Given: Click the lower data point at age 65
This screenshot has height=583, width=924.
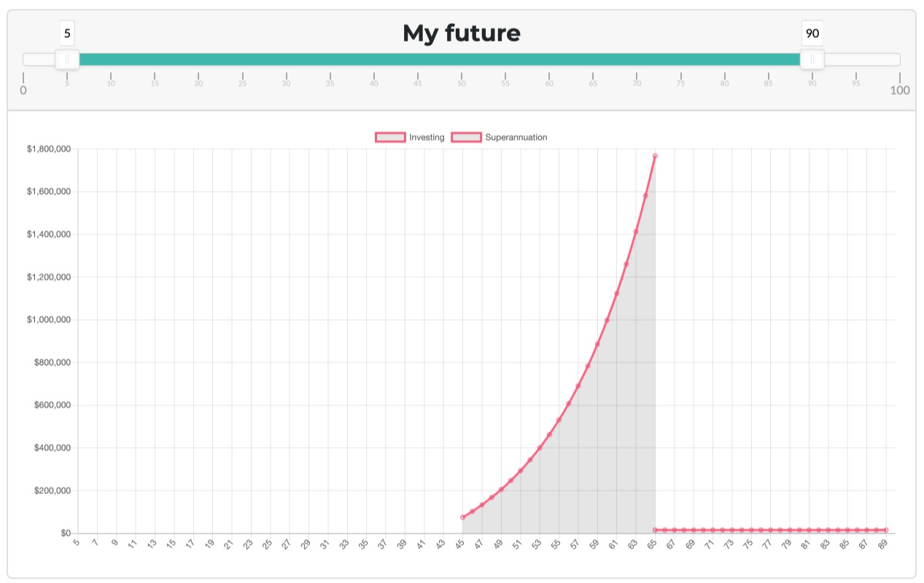Looking at the screenshot, I should pos(655,530).
